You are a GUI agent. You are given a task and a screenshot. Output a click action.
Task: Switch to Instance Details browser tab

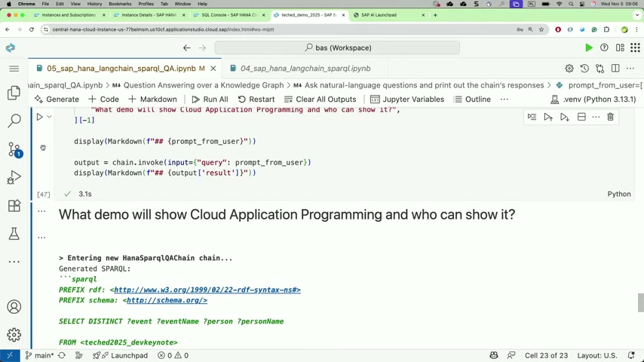tap(149, 15)
